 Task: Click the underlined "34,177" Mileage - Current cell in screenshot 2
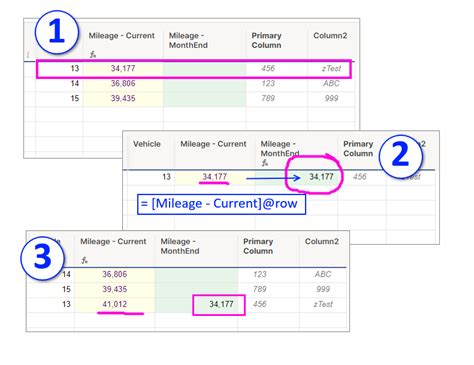click(215, 177)
